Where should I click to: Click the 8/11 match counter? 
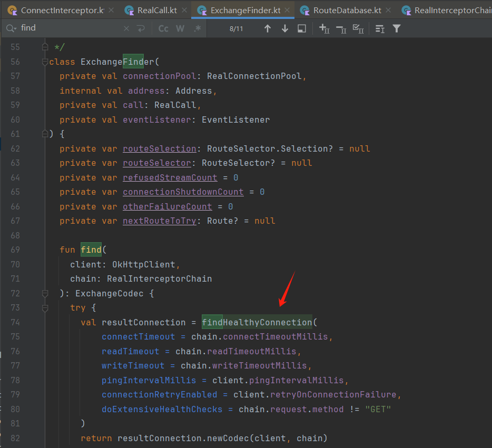(x=237, y=29)
